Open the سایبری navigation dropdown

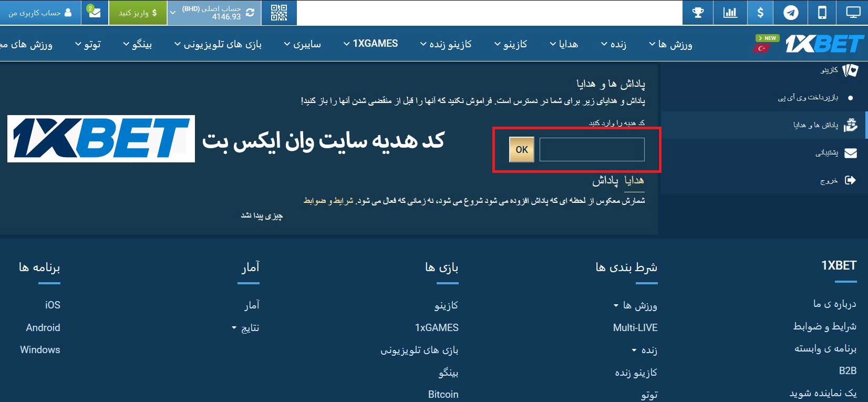pos(302,45)
